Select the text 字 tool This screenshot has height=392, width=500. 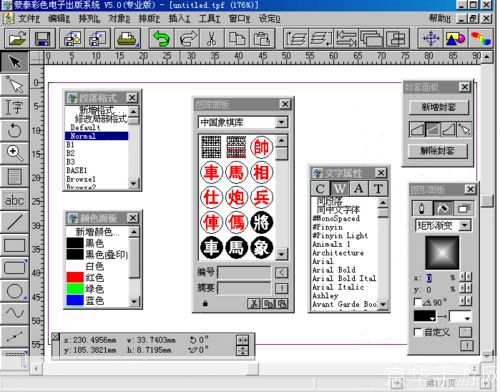point(14,107)
